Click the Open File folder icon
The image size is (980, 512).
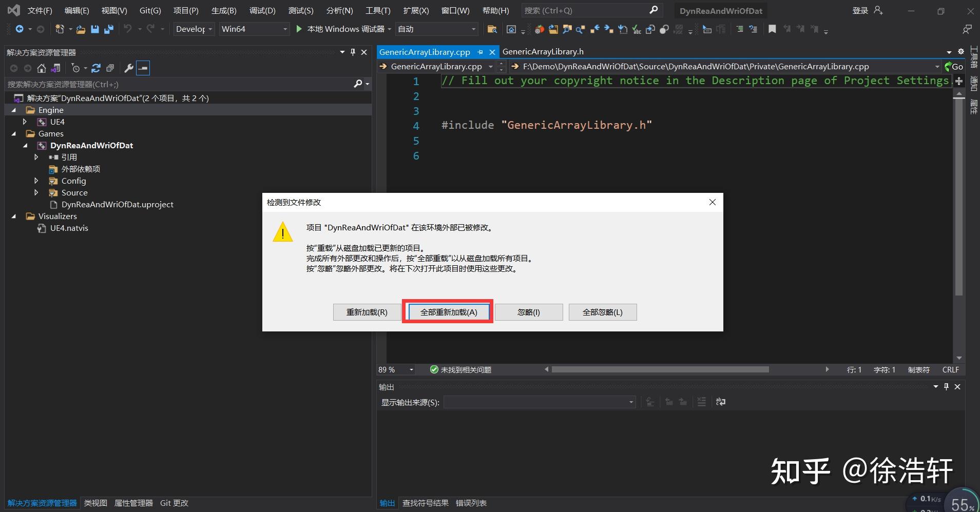[81, 29]
